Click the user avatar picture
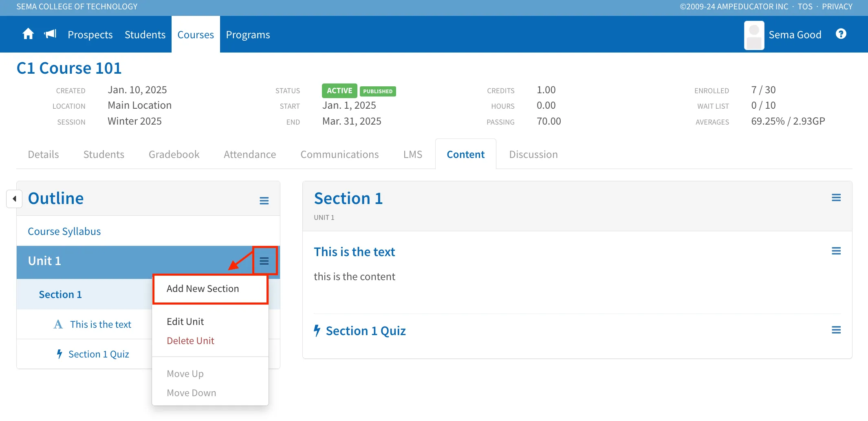 [754, 35]
